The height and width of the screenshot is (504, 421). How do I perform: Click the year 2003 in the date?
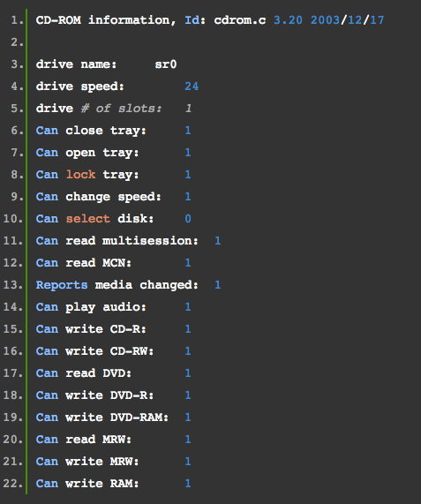pos(325,20)
